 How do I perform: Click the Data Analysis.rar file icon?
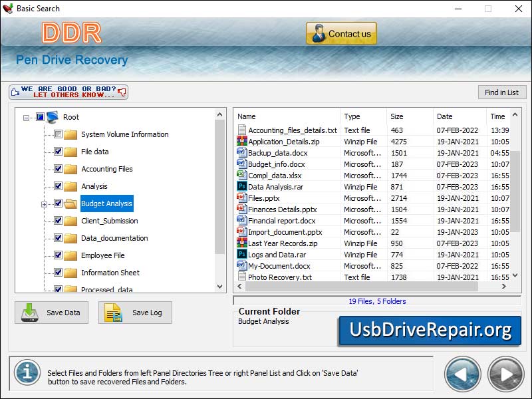241,186
